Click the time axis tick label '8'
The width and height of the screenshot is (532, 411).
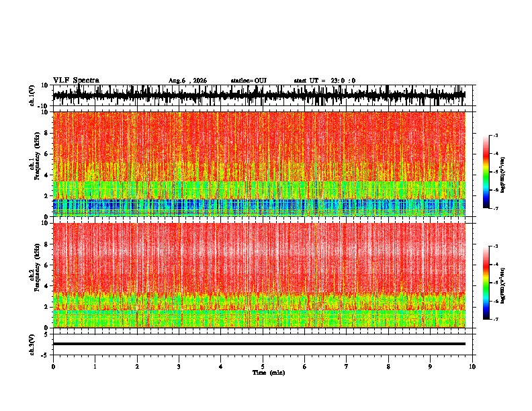(x=388, y=367)
